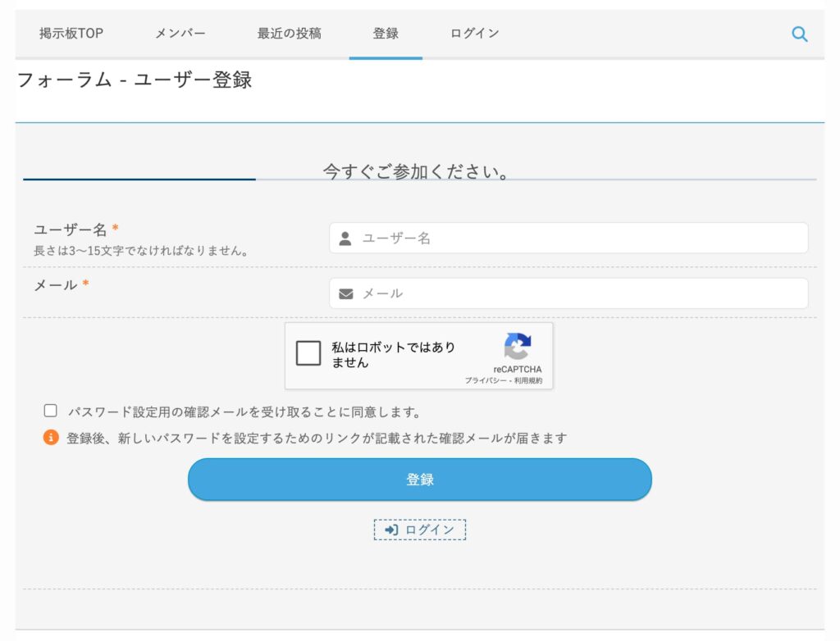The image size is (840, 641).
Task: Switch to the メンバー tab
Action: [180, 34]
